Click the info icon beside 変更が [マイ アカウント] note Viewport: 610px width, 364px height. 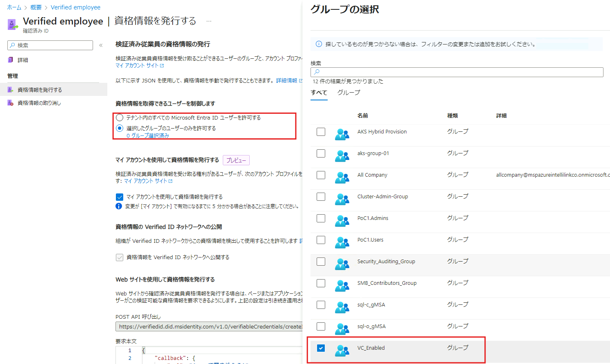coord(119,206)
